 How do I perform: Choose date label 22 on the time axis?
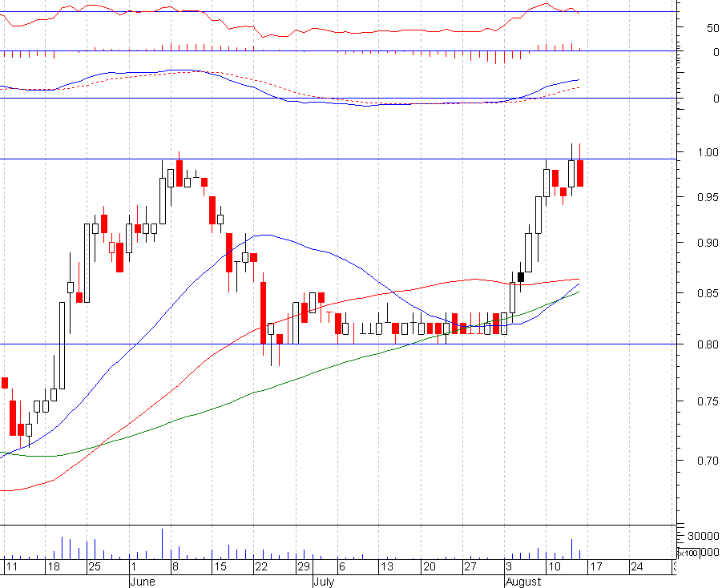pos(261,566)
